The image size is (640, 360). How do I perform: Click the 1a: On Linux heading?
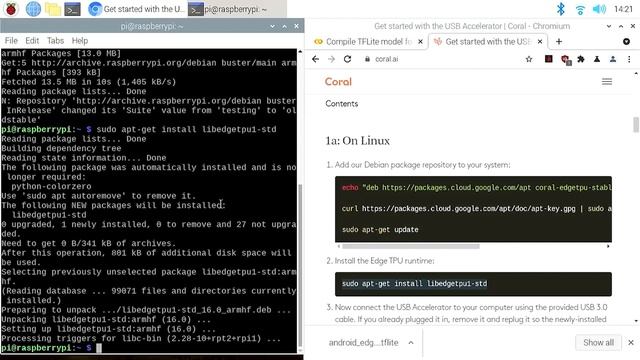tap(358, 141)
